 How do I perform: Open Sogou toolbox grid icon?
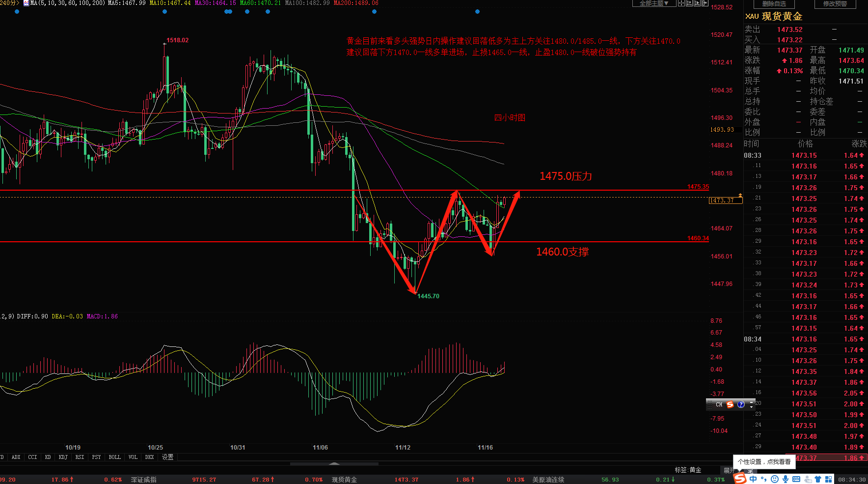pyautogui.click(x=828, y=479)
